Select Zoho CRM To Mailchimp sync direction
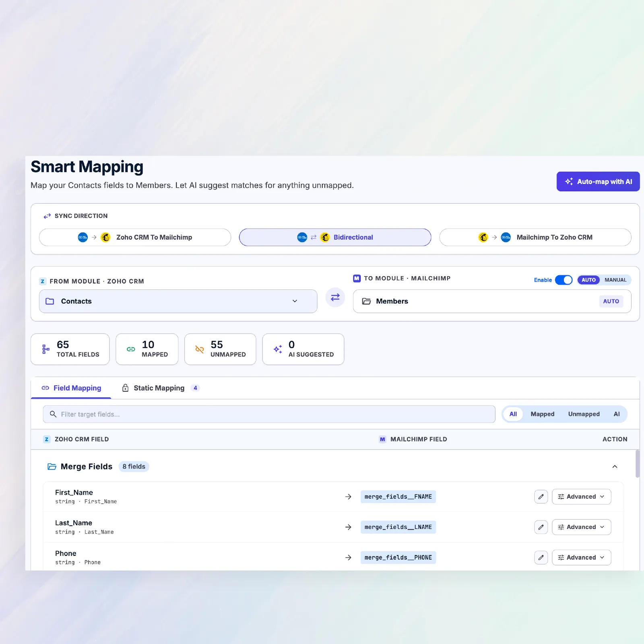Screen dimensions: 644x644 (135, 237)
